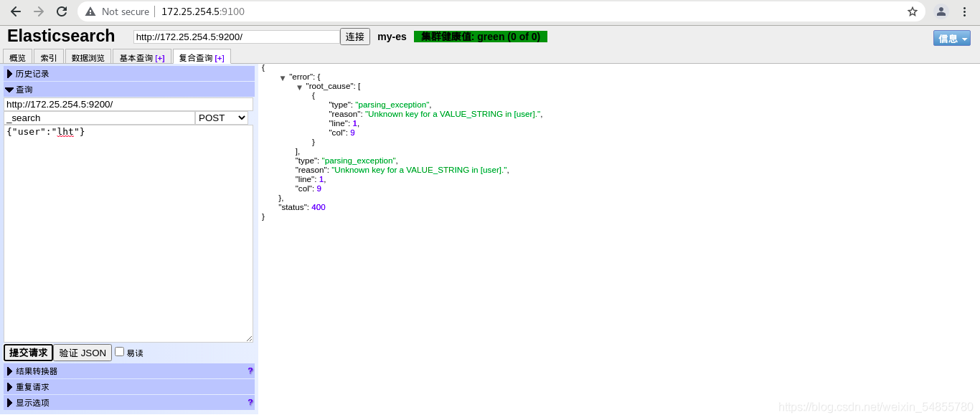The width and height of the screenshot is (980, 420).
Task: Click the 验证 JSON button
Action: click(83, 353)
